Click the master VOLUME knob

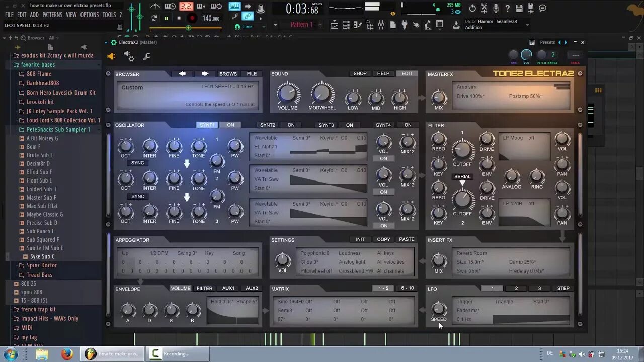pos(288,94)
